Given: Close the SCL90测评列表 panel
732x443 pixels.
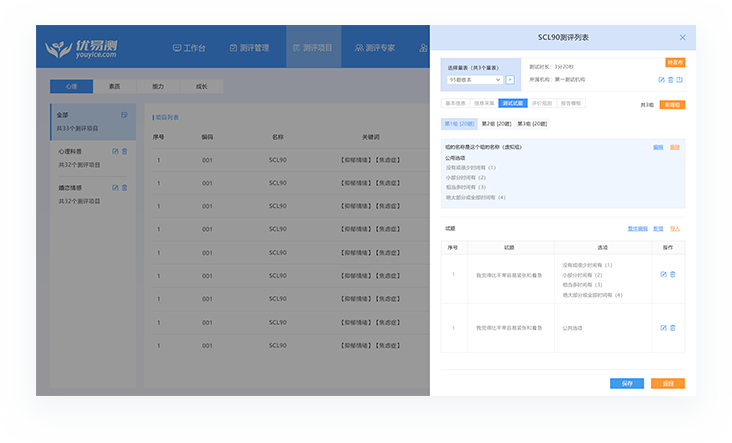Looking at the screenshot, I should click(x=683, y=37).
